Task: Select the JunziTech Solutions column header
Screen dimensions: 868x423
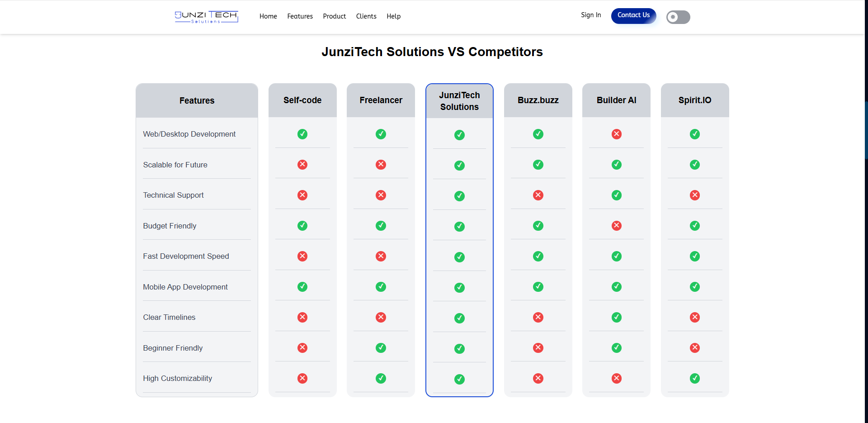Action: (x=459, y=100)
